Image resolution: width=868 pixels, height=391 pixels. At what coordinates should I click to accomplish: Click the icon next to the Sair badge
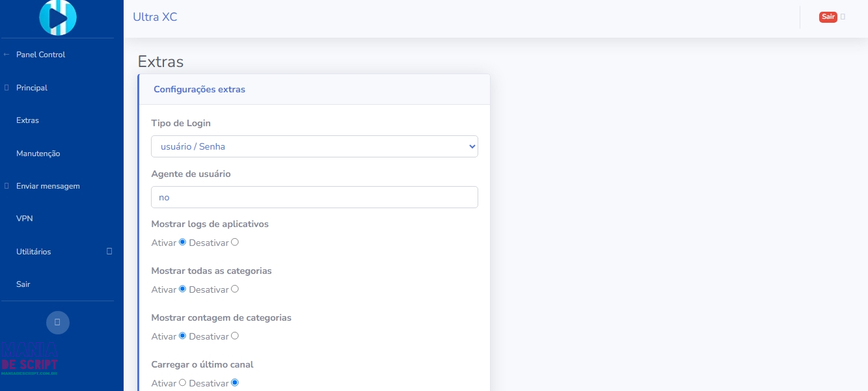coord(843,17)
